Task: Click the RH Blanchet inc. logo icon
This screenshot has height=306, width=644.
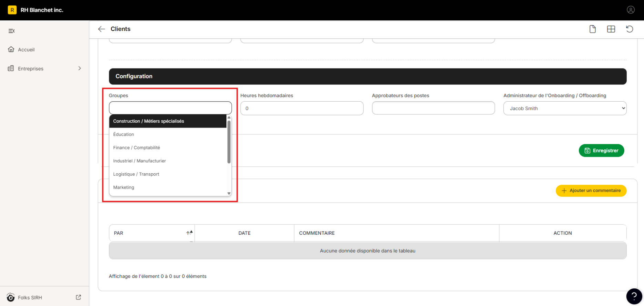Action: click(12, 10)
